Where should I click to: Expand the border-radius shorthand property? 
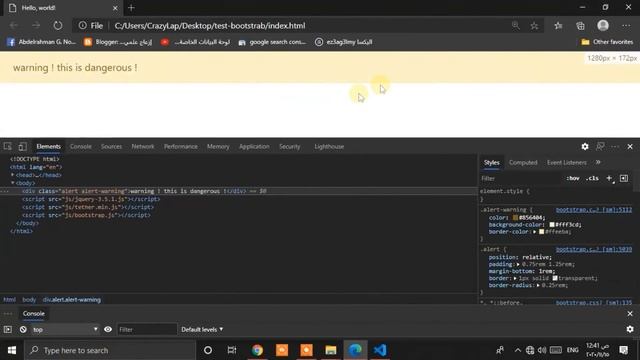click(538, 285)
